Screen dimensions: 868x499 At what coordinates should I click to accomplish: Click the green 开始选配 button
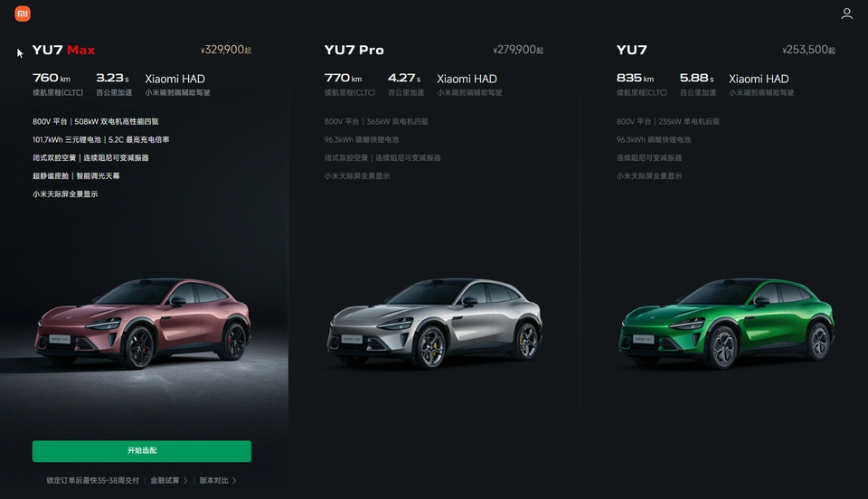pyautogui.click(x=142, y=451)
